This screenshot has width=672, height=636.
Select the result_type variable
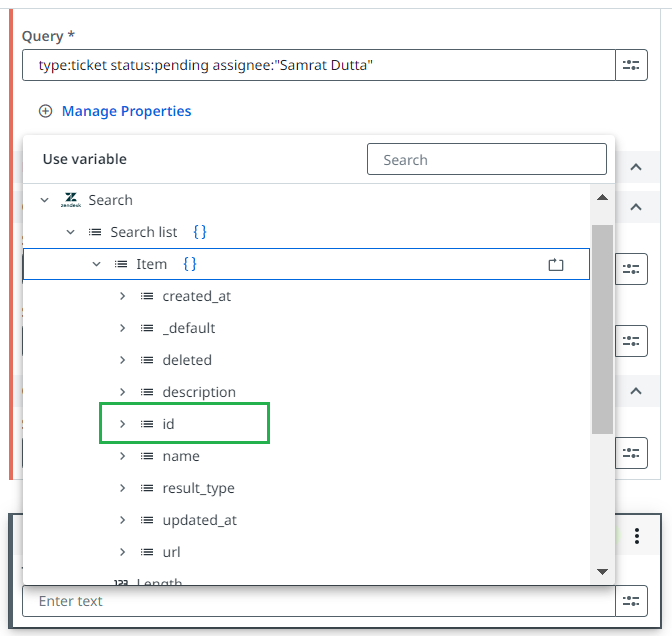(x=198, y=488)
